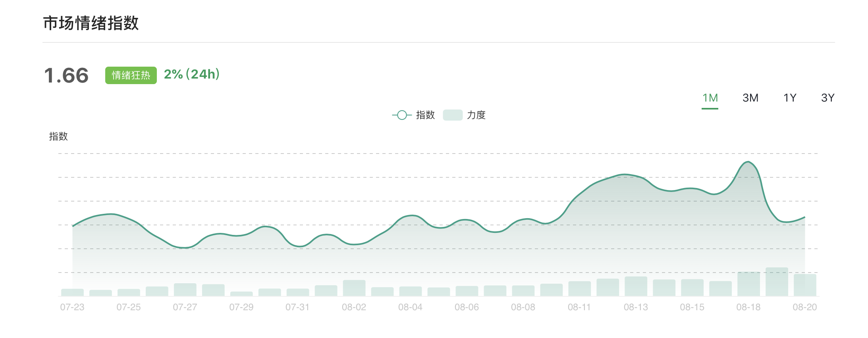Click the 力度 legend label text
868x338 pixels.
coord(476,115)
